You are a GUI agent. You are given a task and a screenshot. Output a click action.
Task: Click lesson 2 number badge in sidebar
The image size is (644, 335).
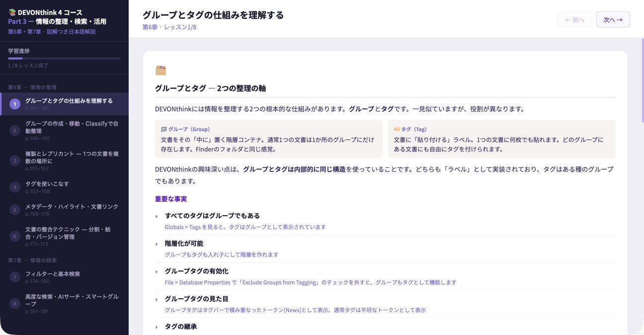(x=15, y=131)
